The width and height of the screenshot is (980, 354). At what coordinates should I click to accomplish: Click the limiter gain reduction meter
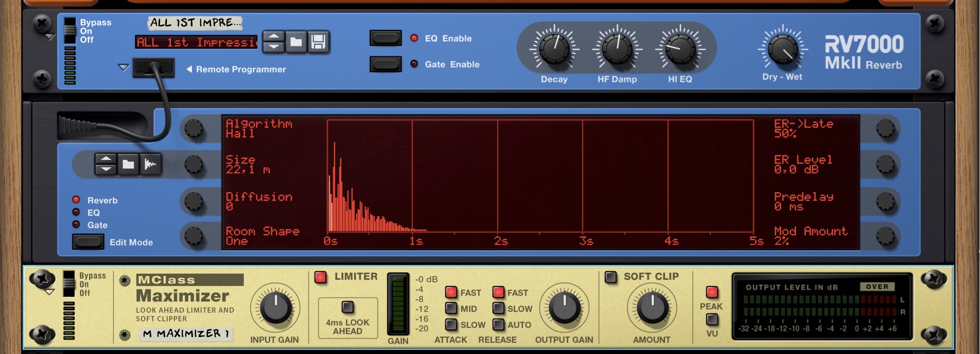pyautogui.click(x=398, y=304)
